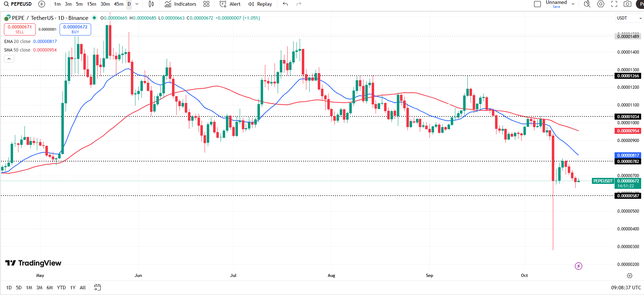
Task: Select the D daily interval
Action: 129,4
